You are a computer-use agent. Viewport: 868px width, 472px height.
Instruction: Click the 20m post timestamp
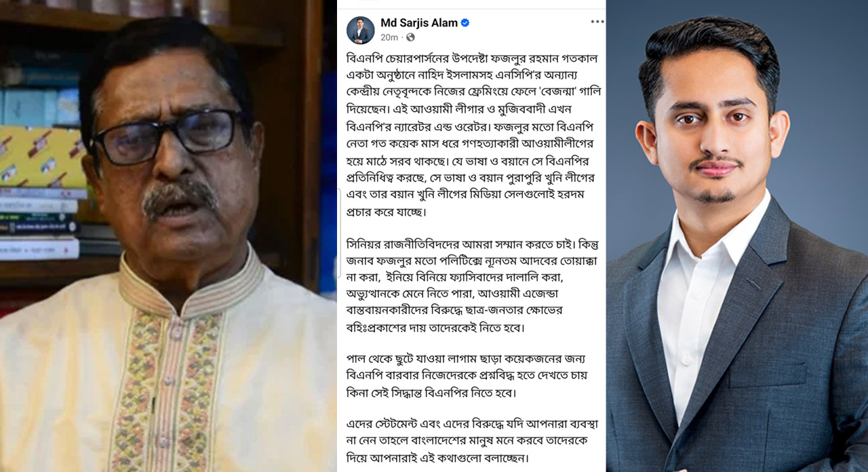coord(389,37)
